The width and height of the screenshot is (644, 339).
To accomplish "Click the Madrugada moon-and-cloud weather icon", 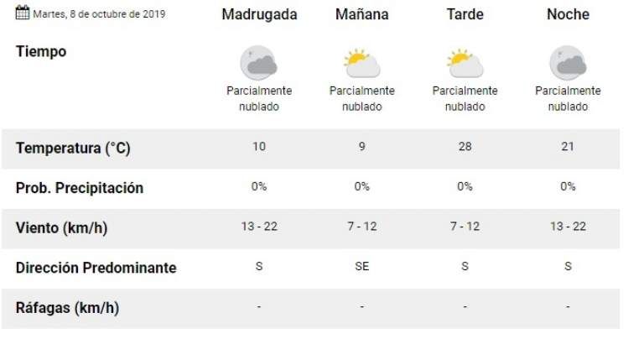I will pyautogui.click(x=258, y=63).
